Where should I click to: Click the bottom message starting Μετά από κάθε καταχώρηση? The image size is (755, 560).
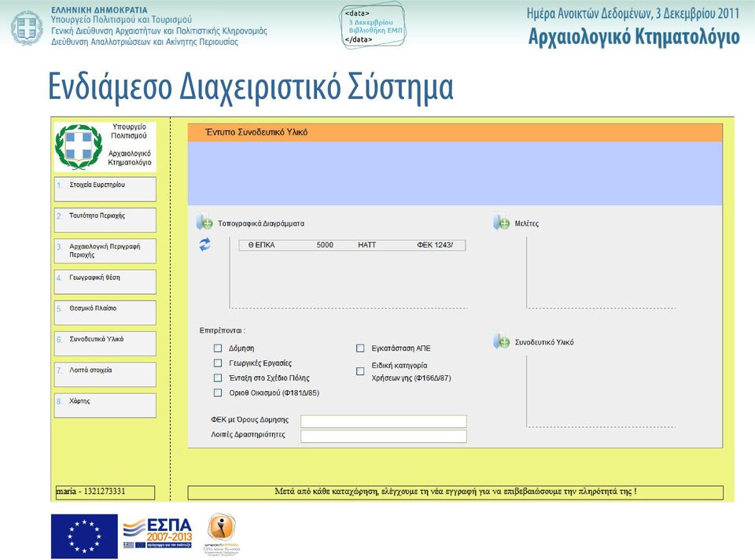pos(455,492)
